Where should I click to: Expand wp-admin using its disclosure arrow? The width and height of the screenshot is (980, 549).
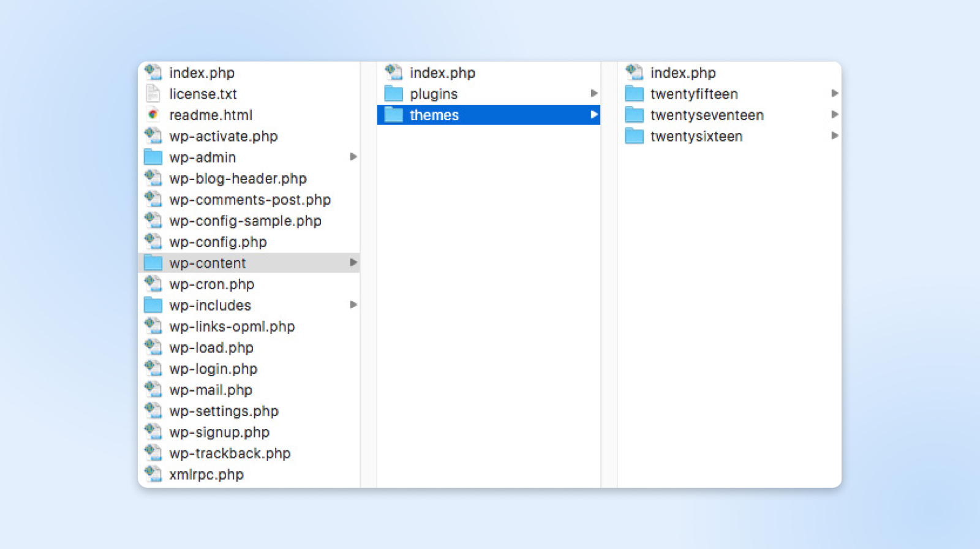353,157
